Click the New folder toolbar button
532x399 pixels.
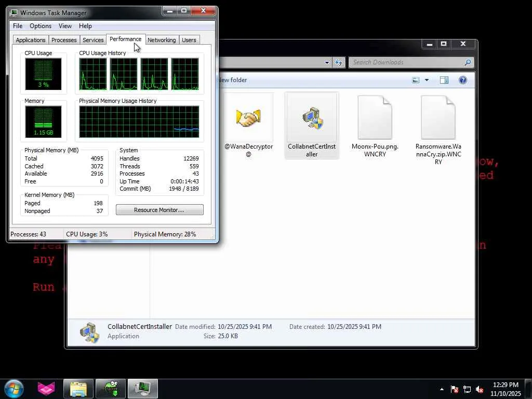click(x=233, y=80)
